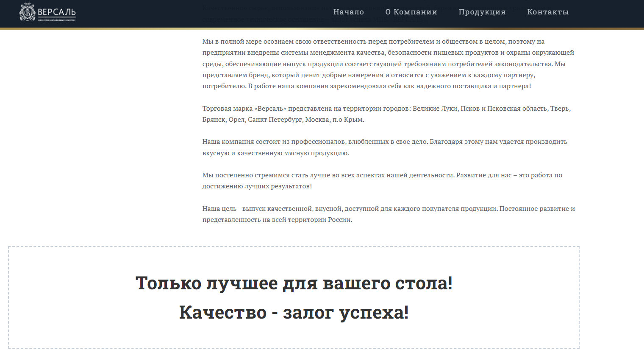Go to the Продукция menu item
This screenshot has width=644, height=364.
[482, 12]
